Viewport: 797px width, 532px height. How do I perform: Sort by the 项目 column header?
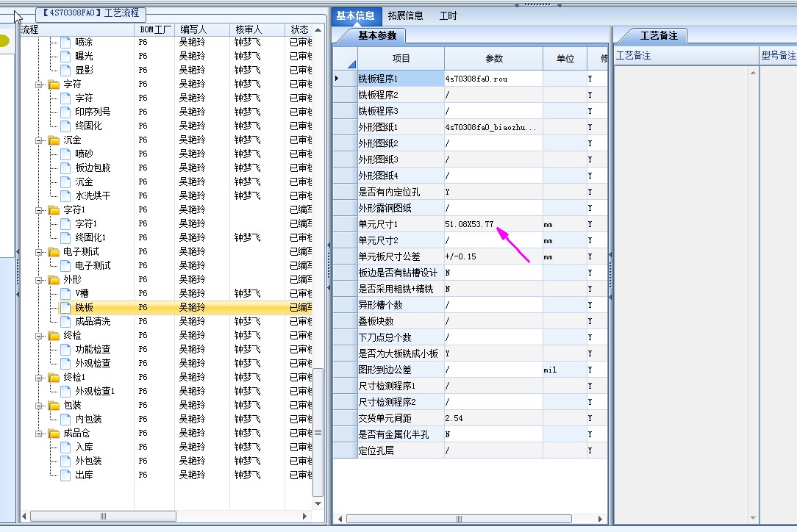[401, 59]
